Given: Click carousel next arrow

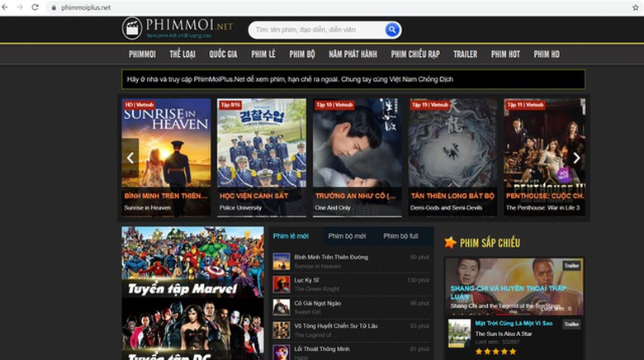Looking at the screenshot, I should click(x=576, y=158).
